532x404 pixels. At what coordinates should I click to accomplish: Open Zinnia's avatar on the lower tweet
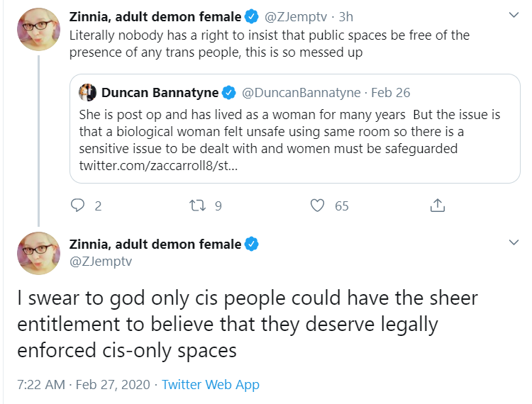pos(39,253)
